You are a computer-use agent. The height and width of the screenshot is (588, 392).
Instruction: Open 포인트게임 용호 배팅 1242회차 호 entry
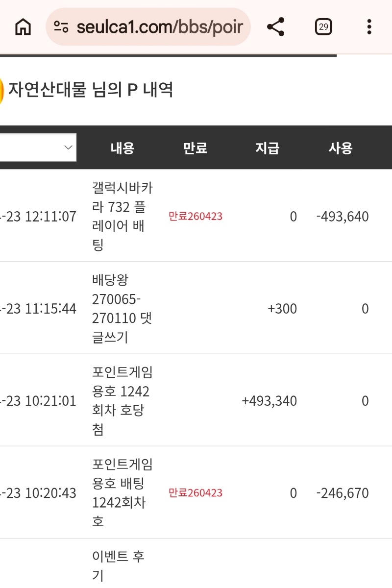click(122, 492)
